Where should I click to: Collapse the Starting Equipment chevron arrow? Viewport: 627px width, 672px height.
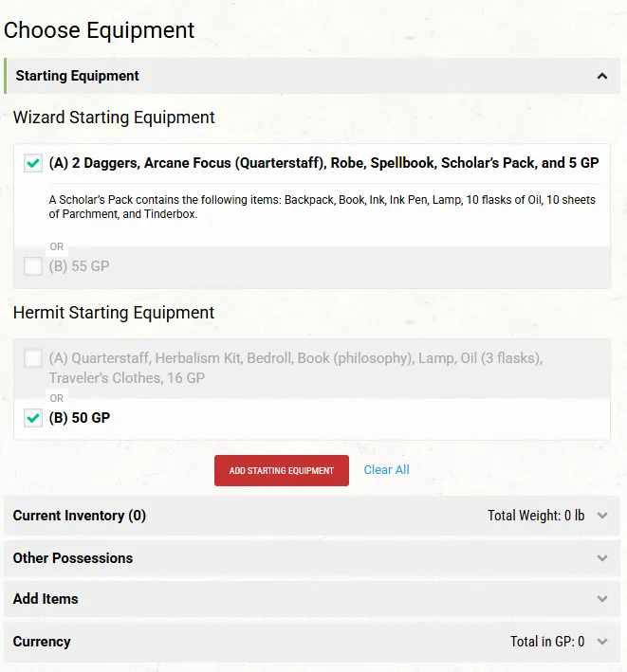click(601, 76)
